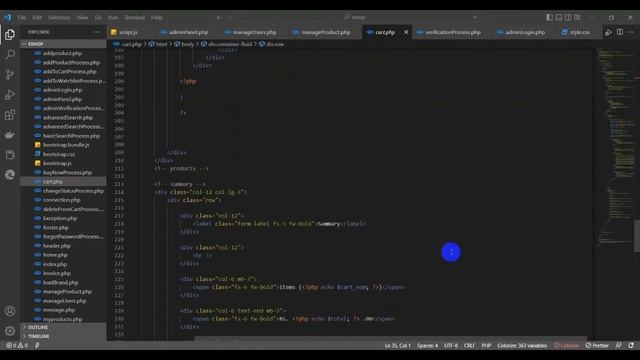Toggle the bottom panel layout icon
The width and height of the screenshot is (640, 360).
[x=559, y=18]
